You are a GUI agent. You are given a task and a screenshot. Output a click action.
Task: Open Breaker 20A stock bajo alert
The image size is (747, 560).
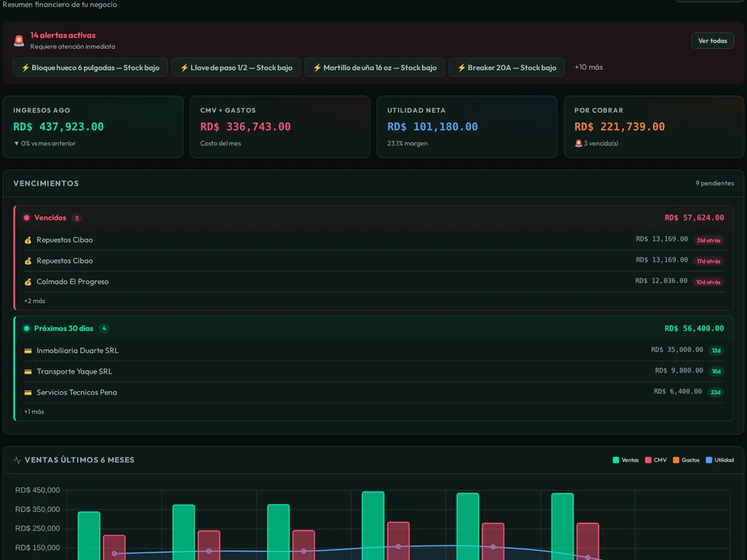pyautogui.click(x=507, y=68)
